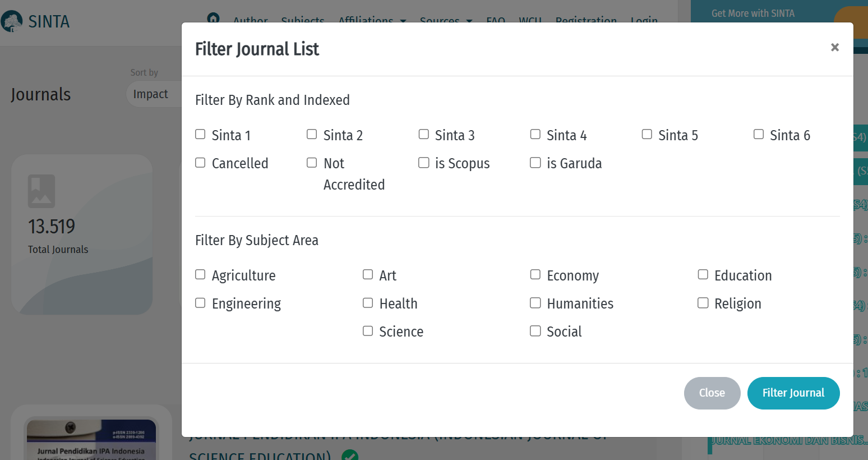Tick the Health subject checkbox
Viewport: 868px width, 460px height.
[368, 303]
